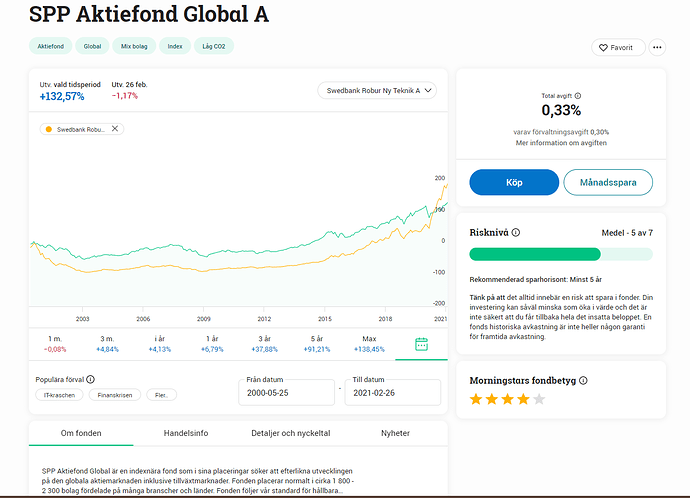Remove the Swedbank Robur comparison chip
This screenshot has height=498, width=690.
click(x=115, y=129)
